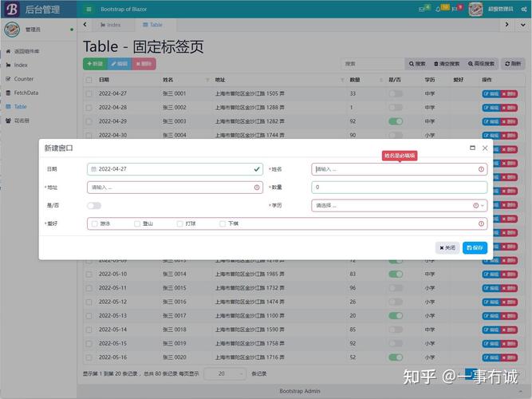Open the 学历 select dropdown
The width and height of the screenshot is (532, 399).
tap(400, 205)
